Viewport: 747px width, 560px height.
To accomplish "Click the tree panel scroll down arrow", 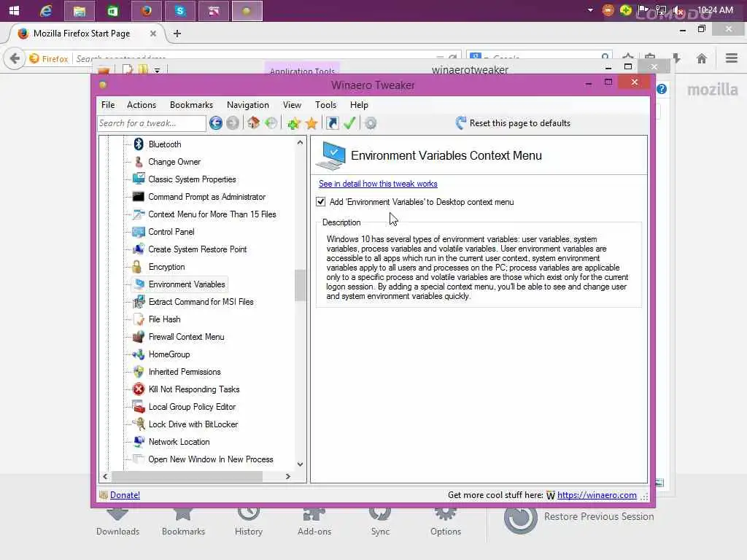I will click(x=300, y=464).
